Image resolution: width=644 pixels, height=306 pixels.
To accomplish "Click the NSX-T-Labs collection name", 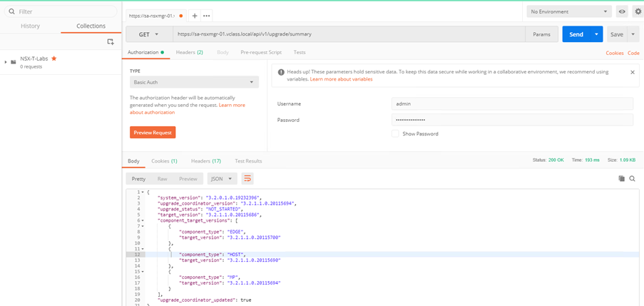I will click(x=34, y=58).
